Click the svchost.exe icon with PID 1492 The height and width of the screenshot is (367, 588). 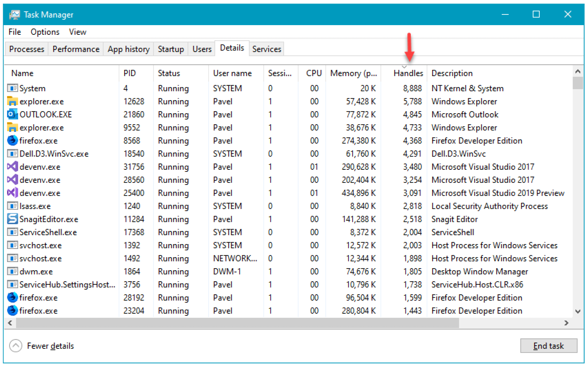pos(12,259)
